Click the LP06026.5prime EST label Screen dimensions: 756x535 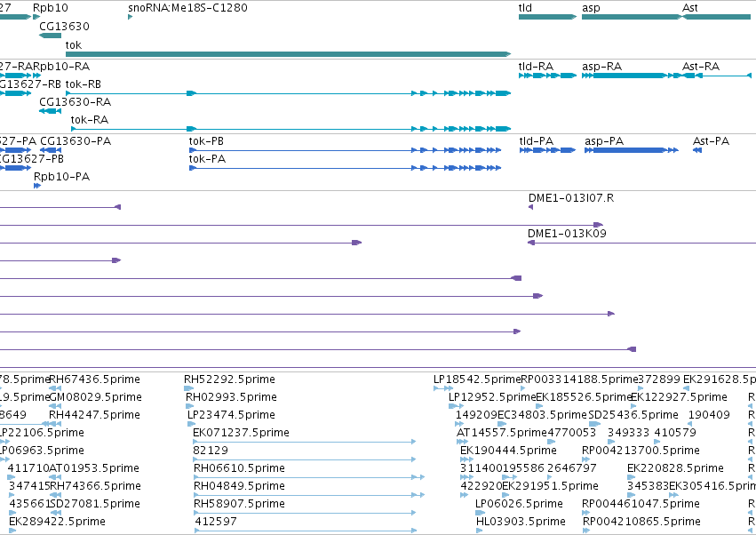pyautogui.click(x=519, y=504)
